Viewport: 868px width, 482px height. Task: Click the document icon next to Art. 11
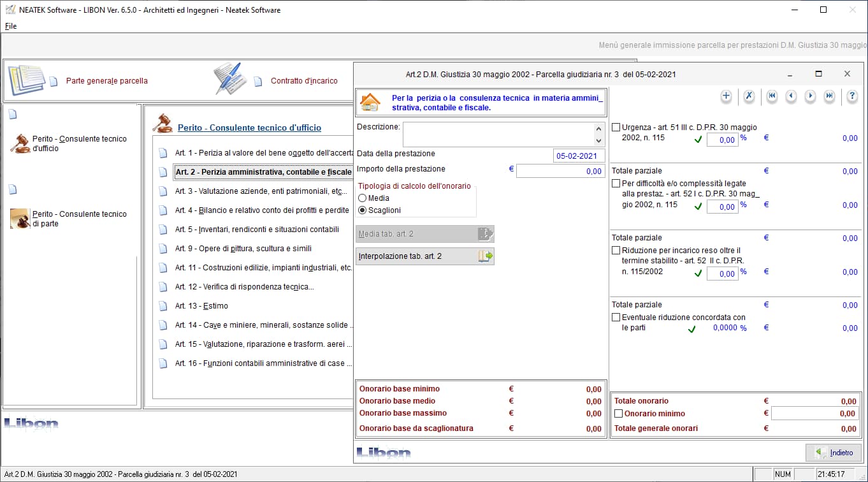click(163, 268)
